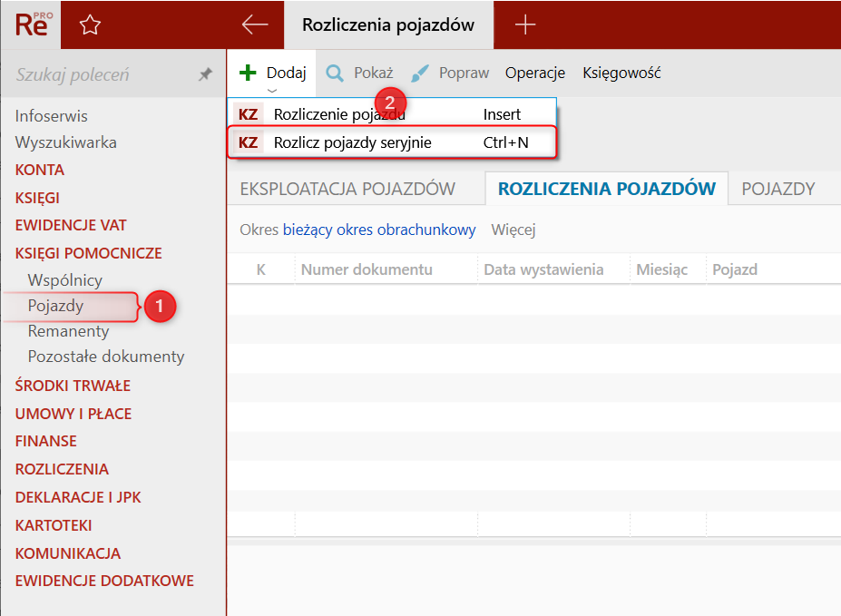Click the magnifier Pokaż icon
Viewport: 841px width, 616px height.
tap(335, 73)
